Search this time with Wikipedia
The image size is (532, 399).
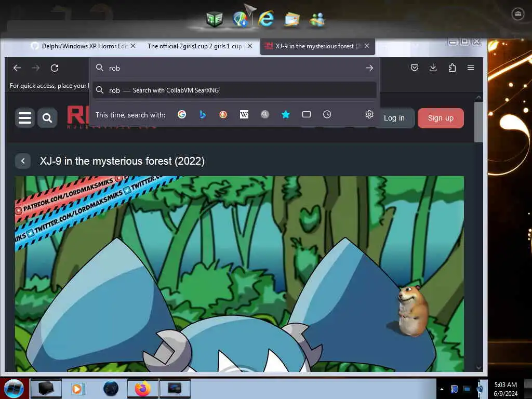pos(244,114)
